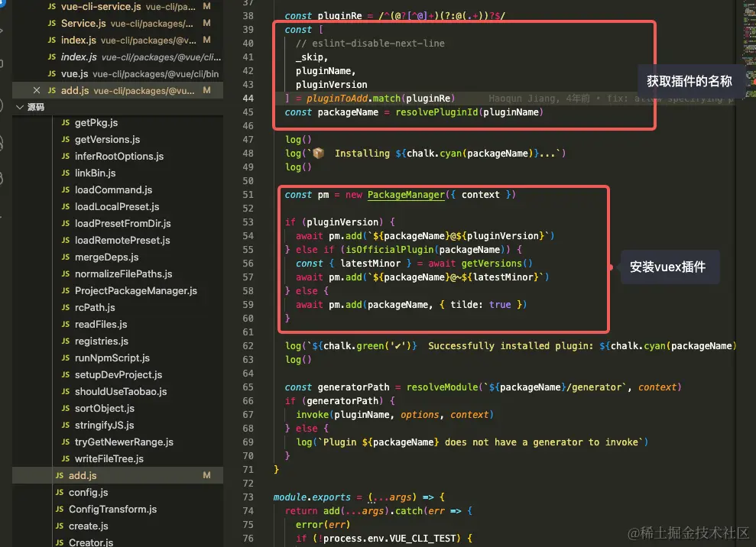
Task: Open setupDevProject.js file
Action: [x=118, y=375]
